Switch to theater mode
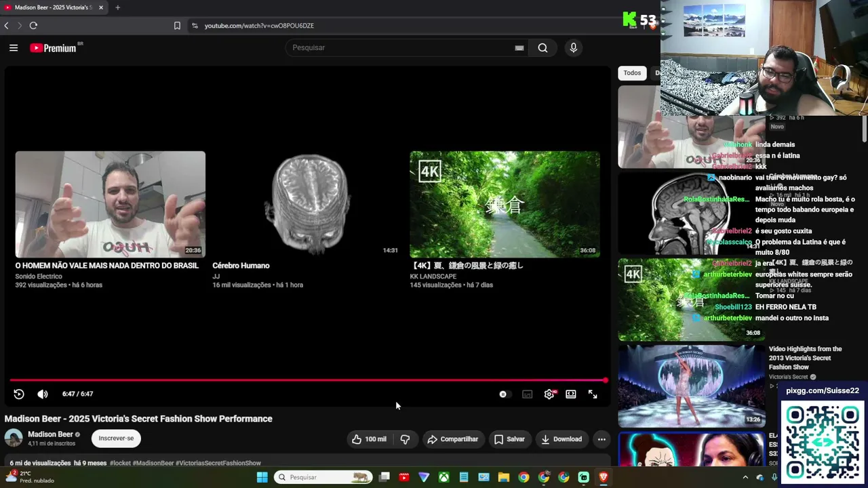 pyautogui.click(x=571, y=394)
